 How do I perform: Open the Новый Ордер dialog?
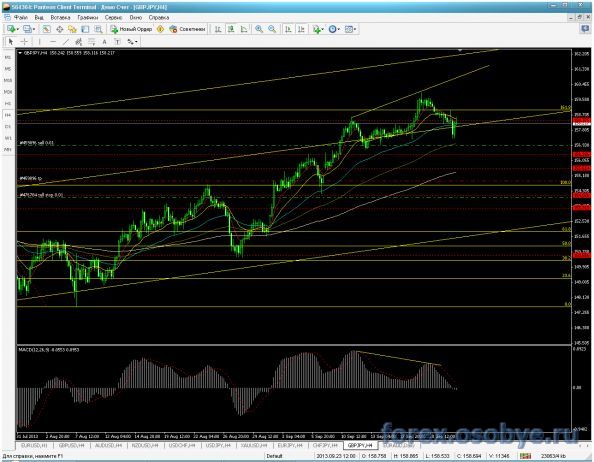click(x=131, y=29)
